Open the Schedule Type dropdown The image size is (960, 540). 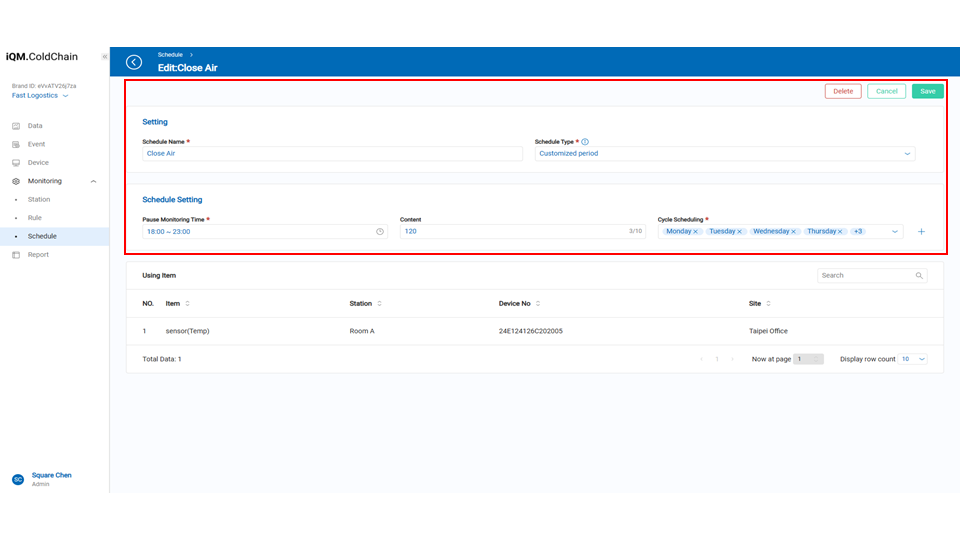pyautogui.click(x=725, y=154)
